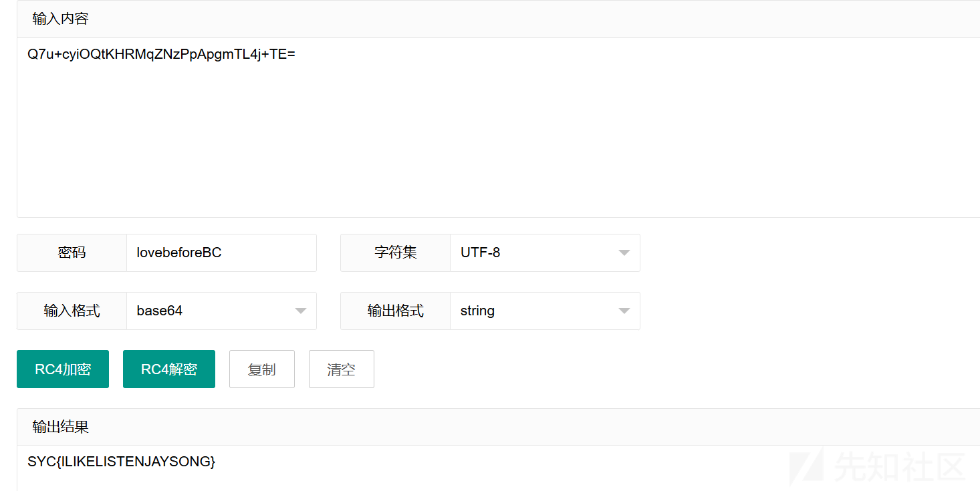980x491 pixels.
Task: Click the 密码 field containing lovebeforeBC
Action: 221,253
